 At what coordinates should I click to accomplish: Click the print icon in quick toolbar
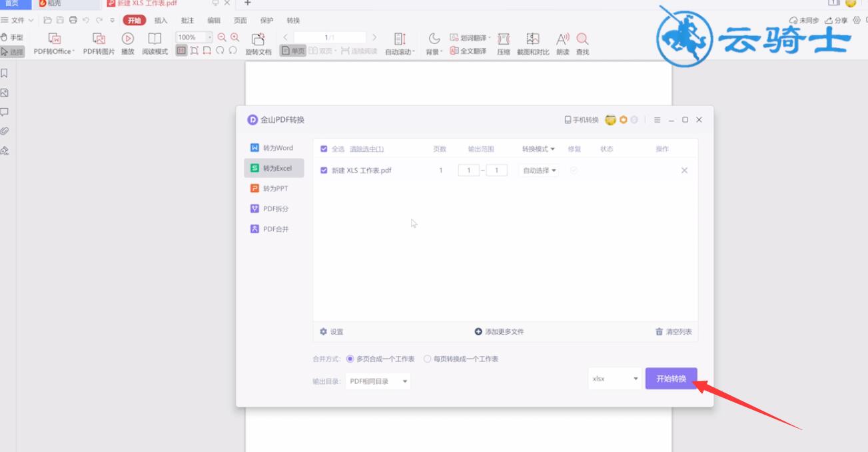pos(73,21)
